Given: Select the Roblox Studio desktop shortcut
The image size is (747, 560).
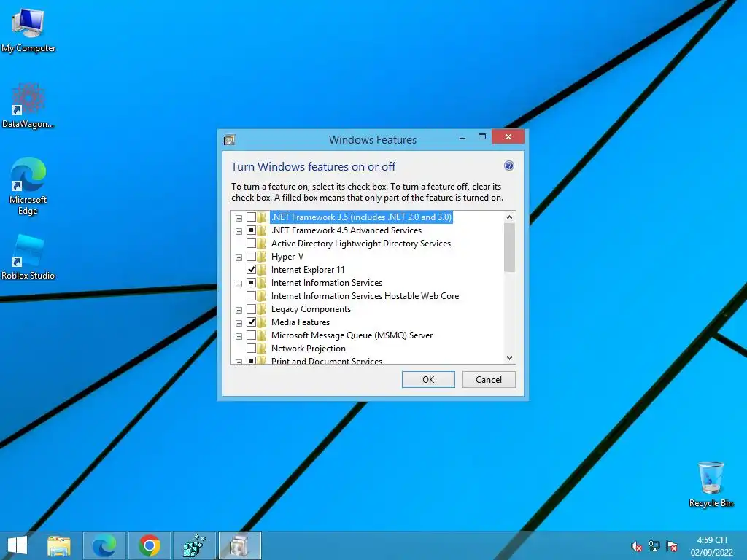Looking at the screenshot, I should click(x=28, y=257).
